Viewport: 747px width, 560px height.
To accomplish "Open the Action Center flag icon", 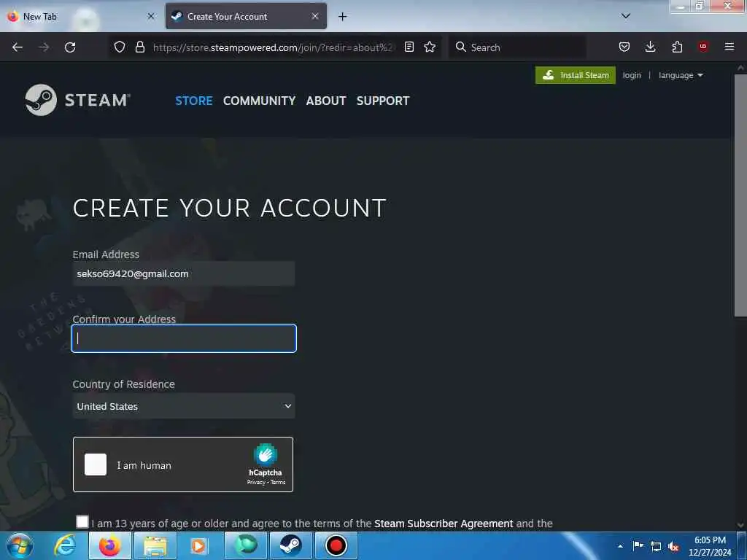I will 638,545.
